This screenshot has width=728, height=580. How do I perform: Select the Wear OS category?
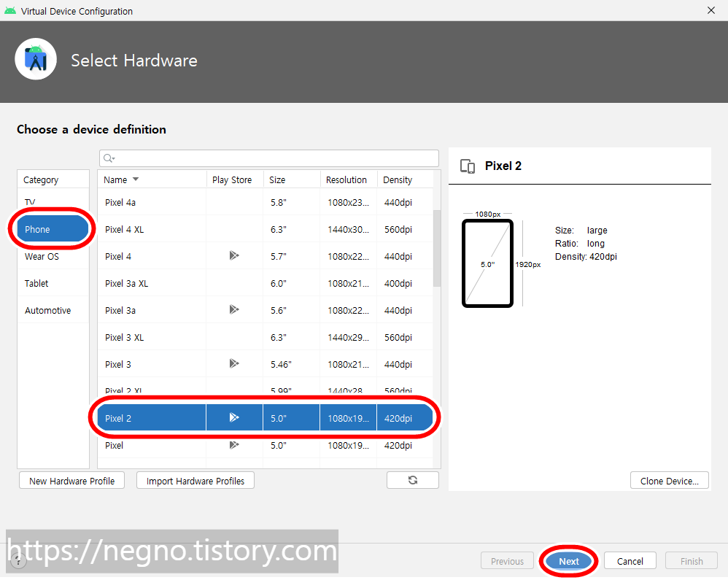(53, 256)
